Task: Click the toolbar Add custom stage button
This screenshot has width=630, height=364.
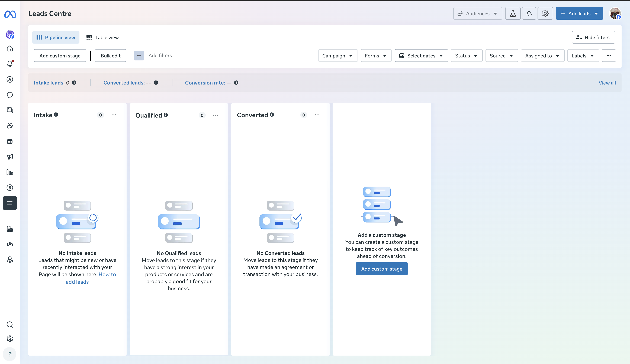Action: (60, 56)
